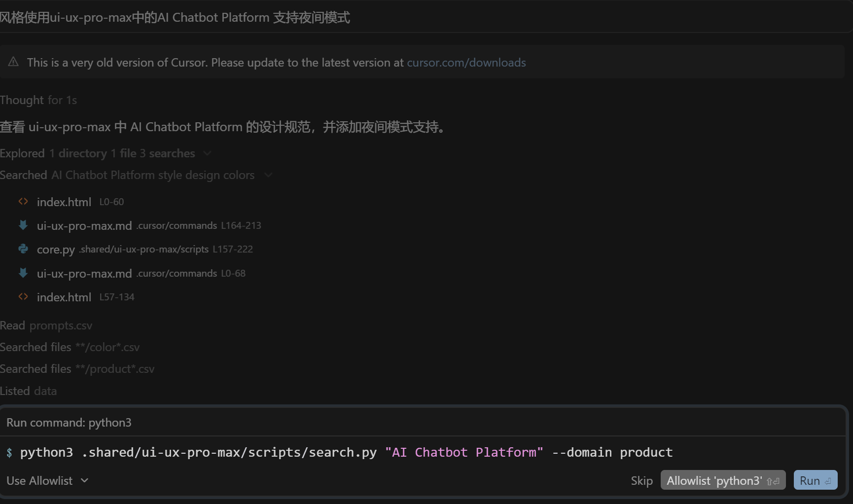This screenshot has height=504, width=853.
Task: Open ui-ux-pro-max.md in .cursor/commands
Action: coord(84,225)
